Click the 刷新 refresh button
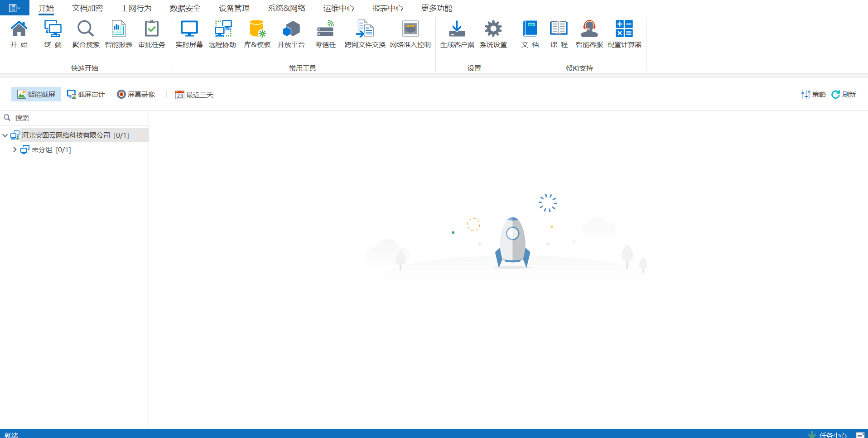Viewport: 868px width, 438px height. 844,94
